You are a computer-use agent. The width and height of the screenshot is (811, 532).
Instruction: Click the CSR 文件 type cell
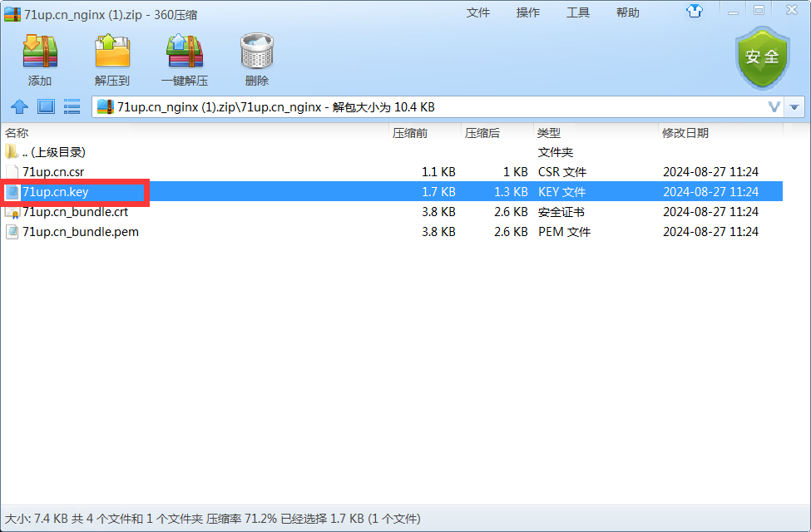pos(562,171)
